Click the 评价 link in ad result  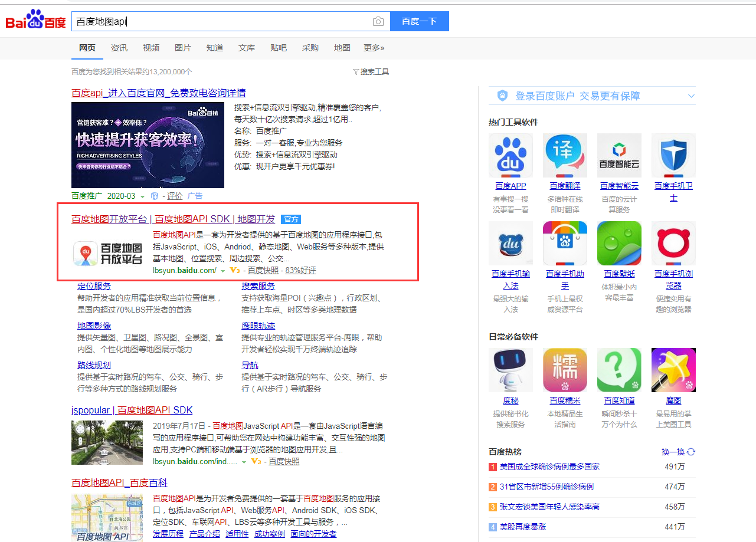[x=175, y=196]
